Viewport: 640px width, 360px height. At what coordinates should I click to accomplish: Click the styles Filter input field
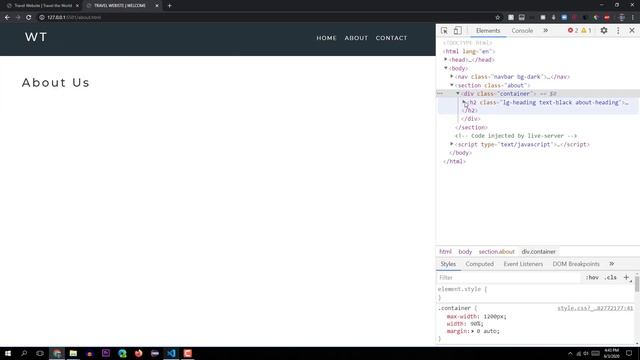point(508,278)
